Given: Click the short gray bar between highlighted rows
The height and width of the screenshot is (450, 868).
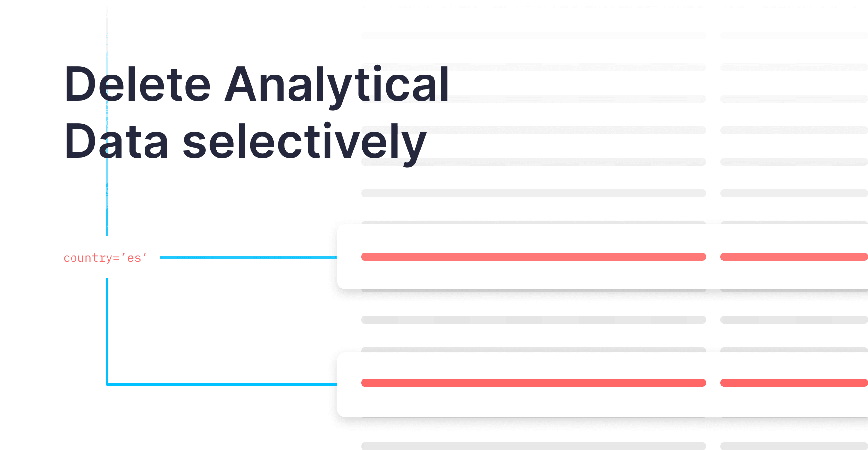Looking at the screenshot, I should tap(793, 320).
